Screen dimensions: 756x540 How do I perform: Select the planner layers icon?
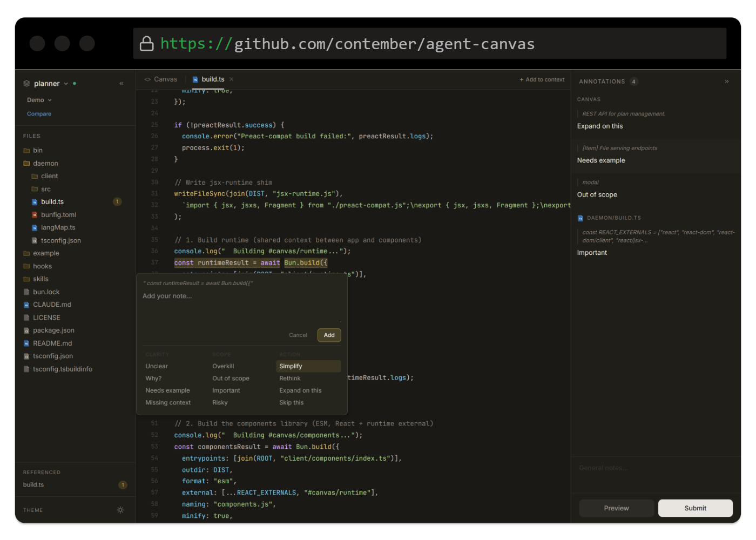pyautogui.click(x=26, y=83)
